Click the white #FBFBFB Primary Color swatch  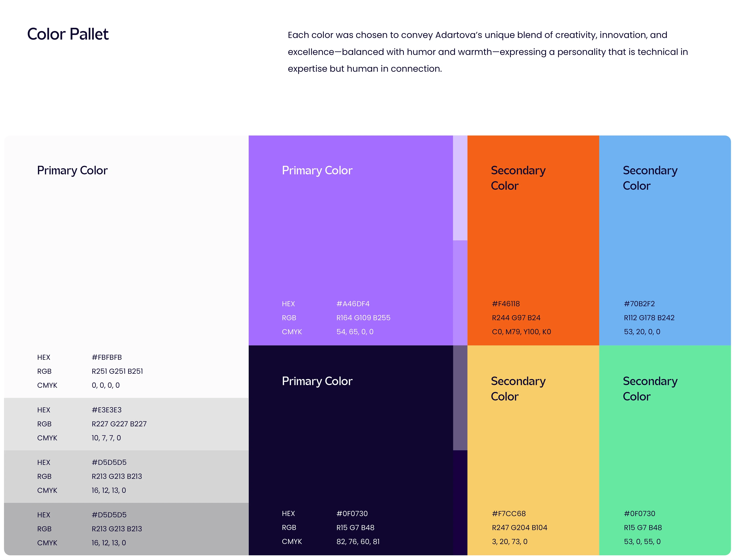[126, 267]
